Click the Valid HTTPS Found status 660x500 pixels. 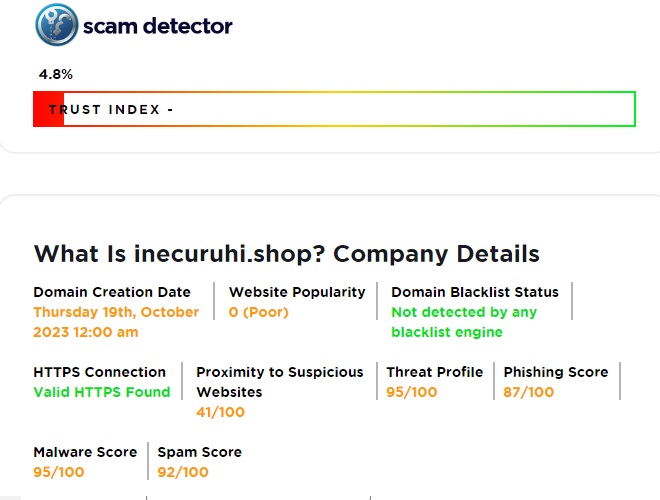click(102, 392)
